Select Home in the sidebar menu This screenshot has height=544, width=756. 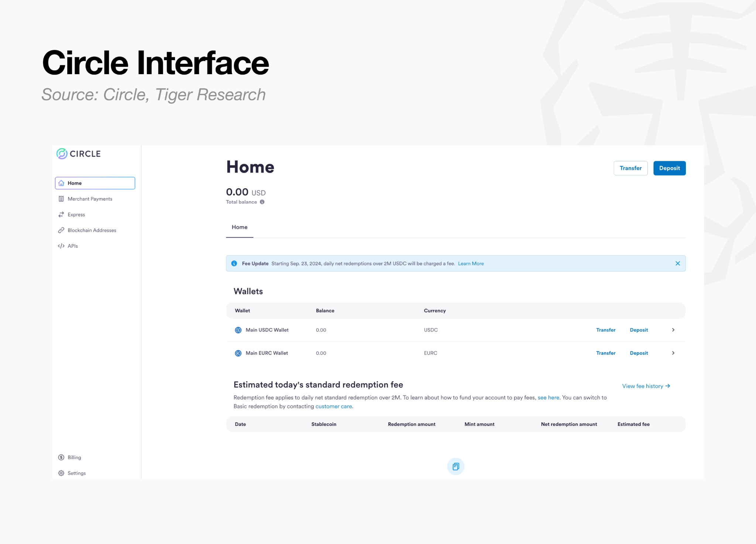(x=95, y=183)
